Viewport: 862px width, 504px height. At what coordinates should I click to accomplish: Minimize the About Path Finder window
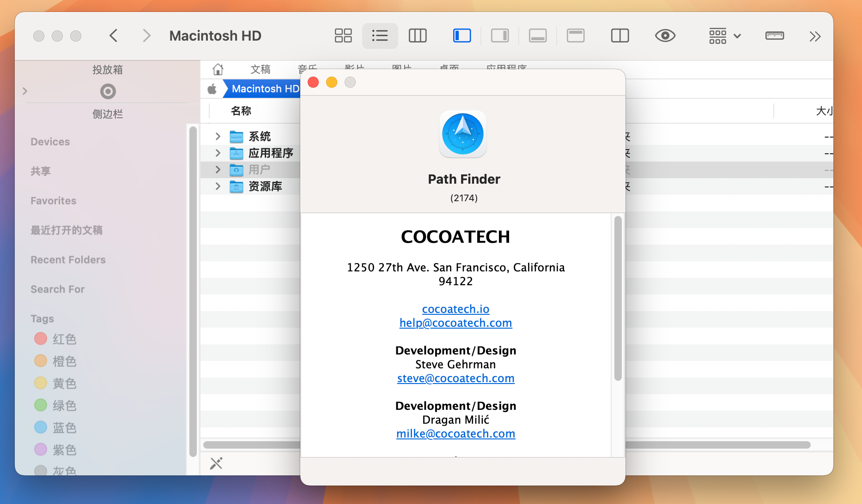point(332,82)
